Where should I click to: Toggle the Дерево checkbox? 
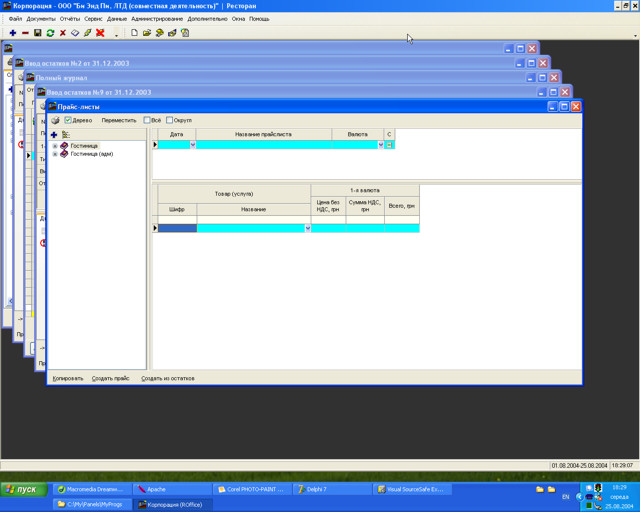68,120
